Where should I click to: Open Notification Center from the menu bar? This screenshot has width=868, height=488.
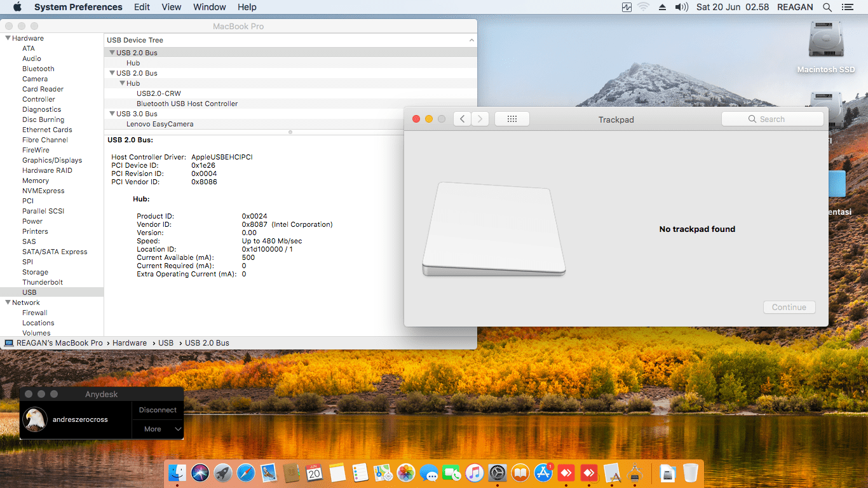[848, 7]
